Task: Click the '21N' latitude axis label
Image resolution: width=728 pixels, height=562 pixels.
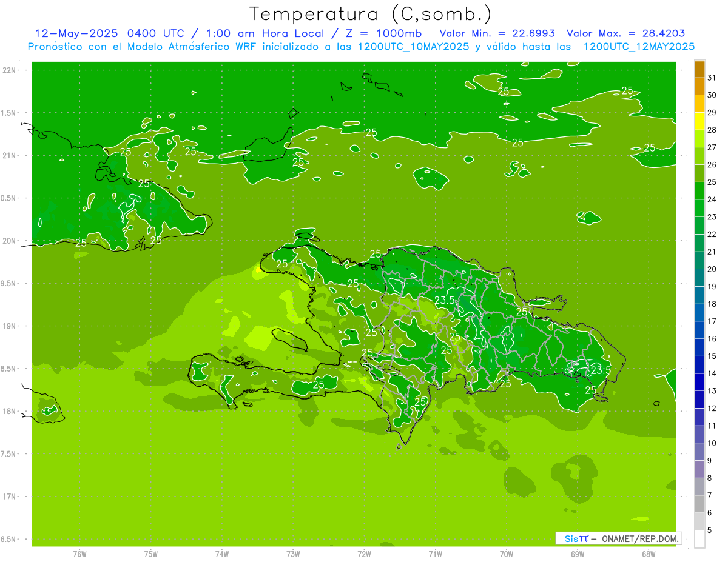Action: click(10, 155)
